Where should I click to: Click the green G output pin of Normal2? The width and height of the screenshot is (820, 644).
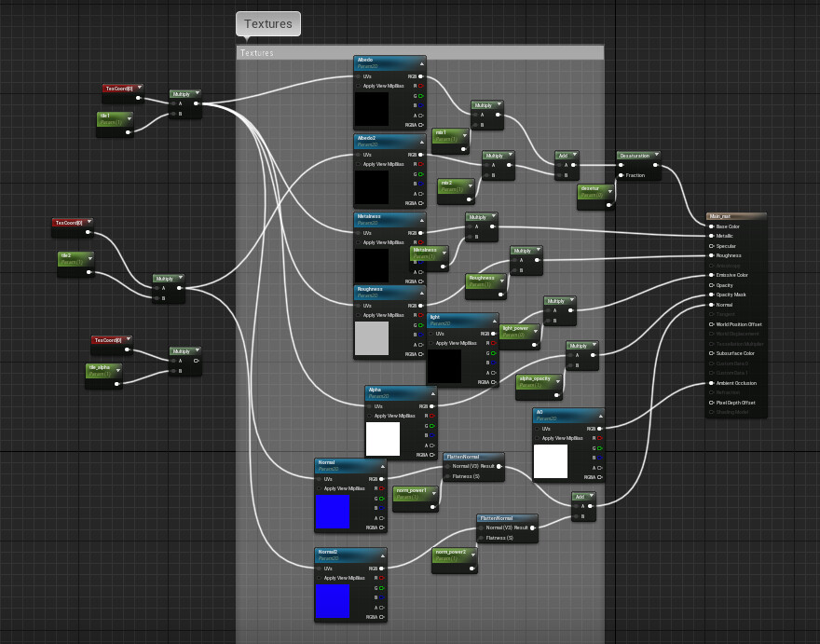click(381, 588)
